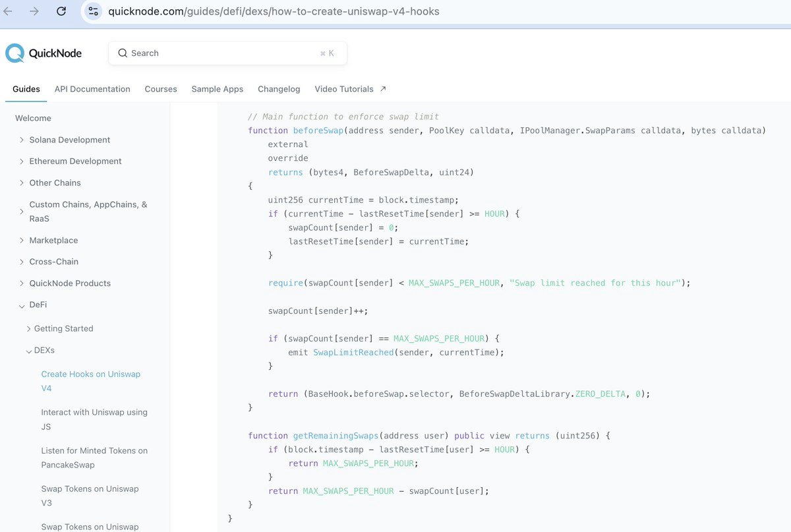
Task: Open Solana Development sidebar item
Action: tap(70, 140)
